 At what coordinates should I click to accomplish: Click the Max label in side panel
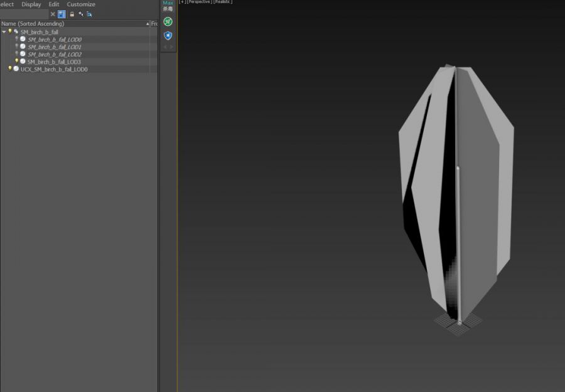pyautogui.click(x=168, y=3)
